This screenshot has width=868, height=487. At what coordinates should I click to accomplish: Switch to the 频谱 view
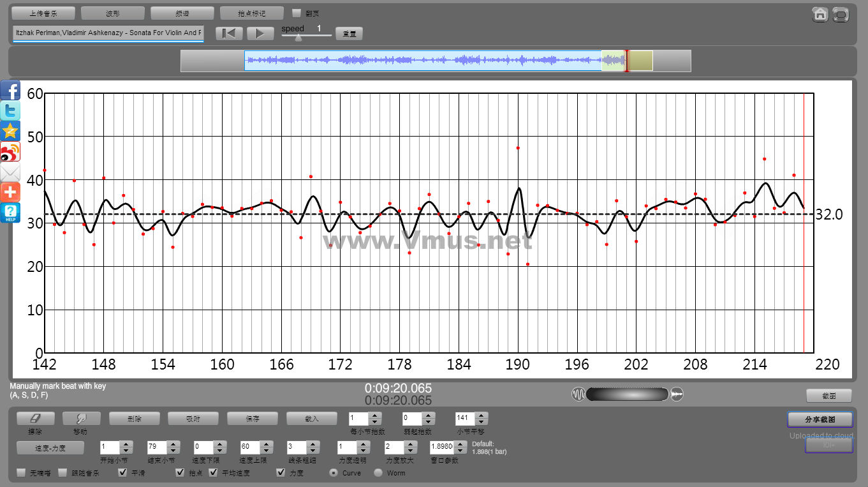(x=182, y=13)
